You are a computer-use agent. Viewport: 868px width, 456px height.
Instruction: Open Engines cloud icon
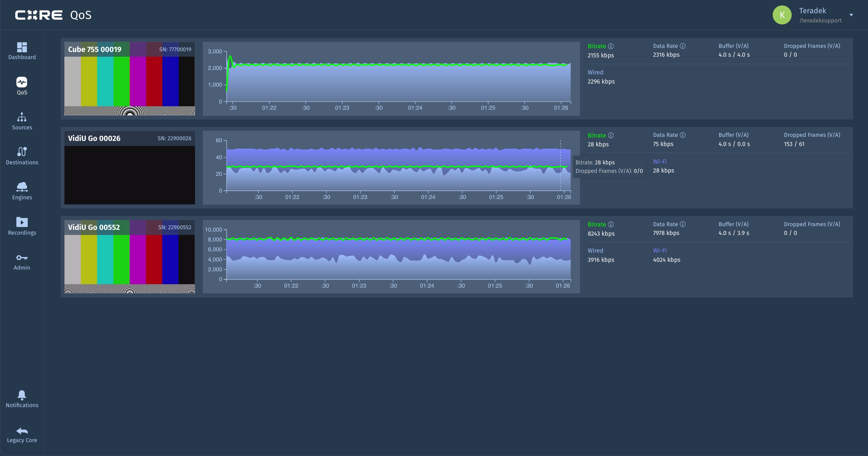pyautogui.click(x=22, y=187)
